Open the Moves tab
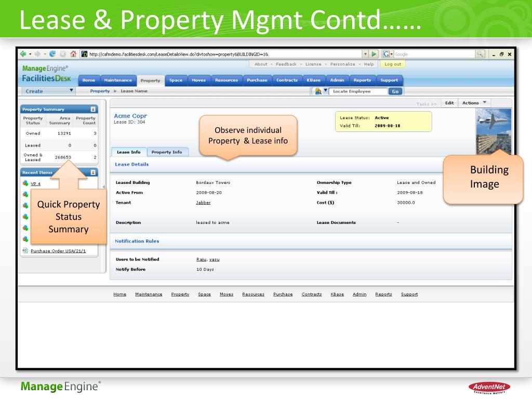 [x=199, y=81]
